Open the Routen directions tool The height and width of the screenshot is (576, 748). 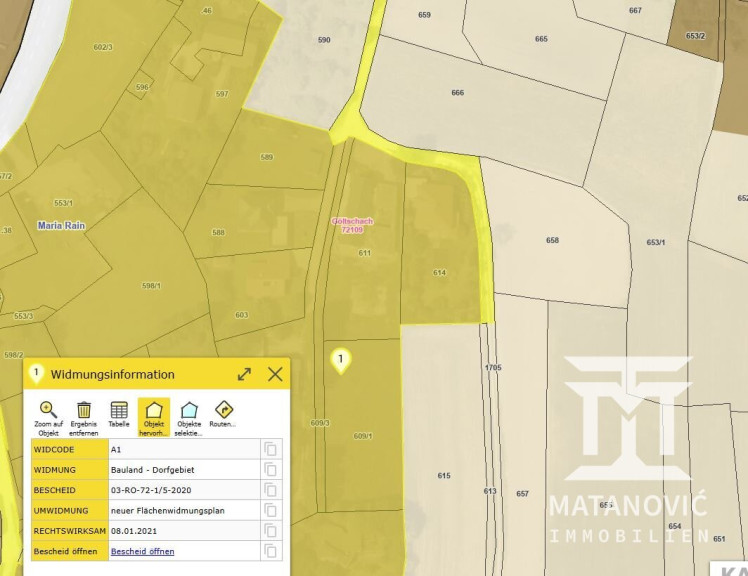pyautogui.click(x=224, y=410)
